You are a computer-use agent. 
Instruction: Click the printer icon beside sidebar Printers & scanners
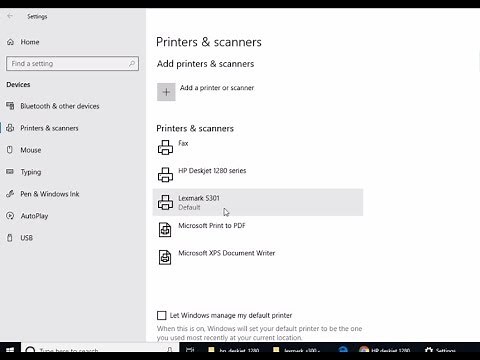(10, 128)
